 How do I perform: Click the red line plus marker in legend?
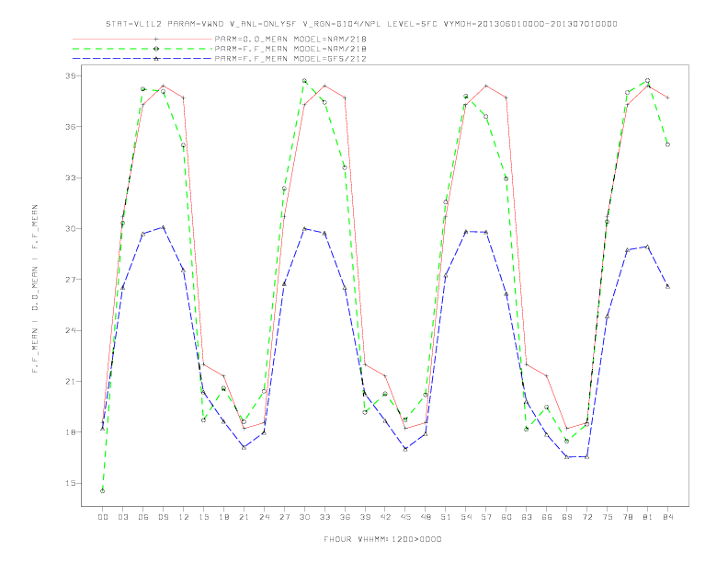(x=156, y=39)
